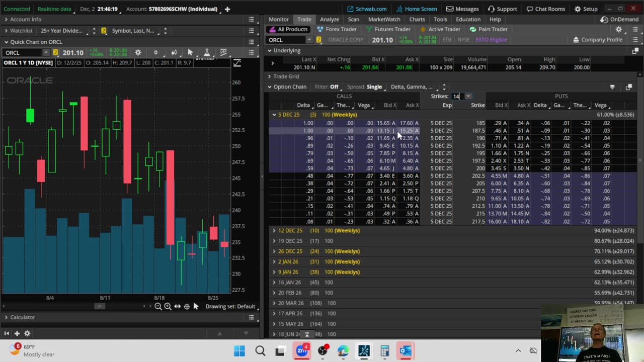Image resolution: width=644 pixels, height=362 pixels.
Task: Open the Calculator app on taskbar
Action: click(385, 350)
